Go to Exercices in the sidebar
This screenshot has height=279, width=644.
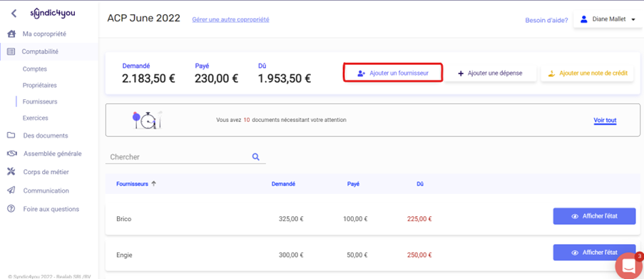(36, 118)
